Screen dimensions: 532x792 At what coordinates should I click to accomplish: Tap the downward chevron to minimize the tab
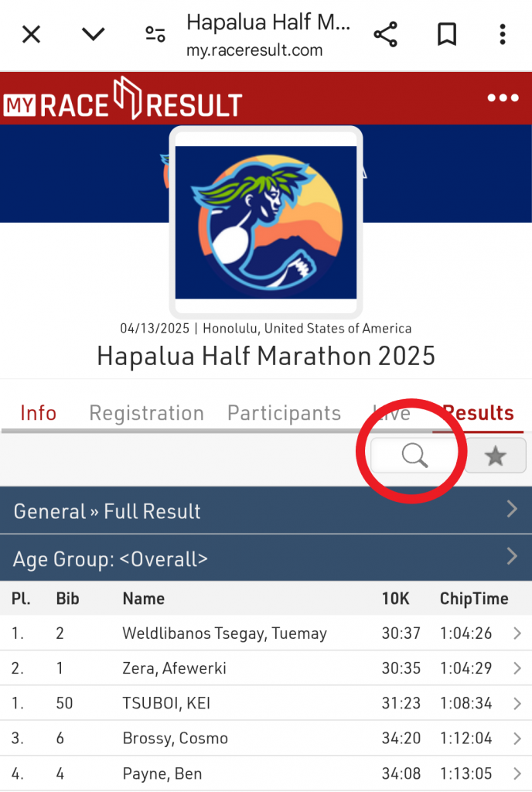click(94, 34)
